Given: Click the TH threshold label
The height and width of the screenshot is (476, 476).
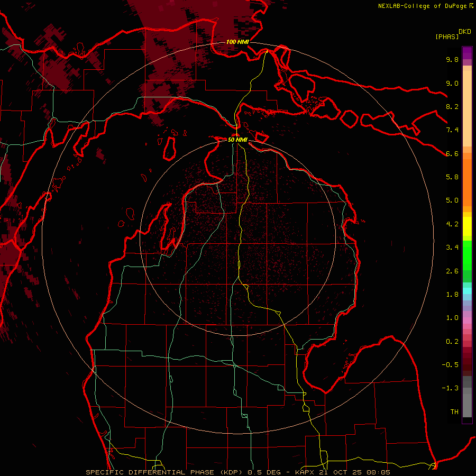Looking at the screenshot, I should (454, 412).
